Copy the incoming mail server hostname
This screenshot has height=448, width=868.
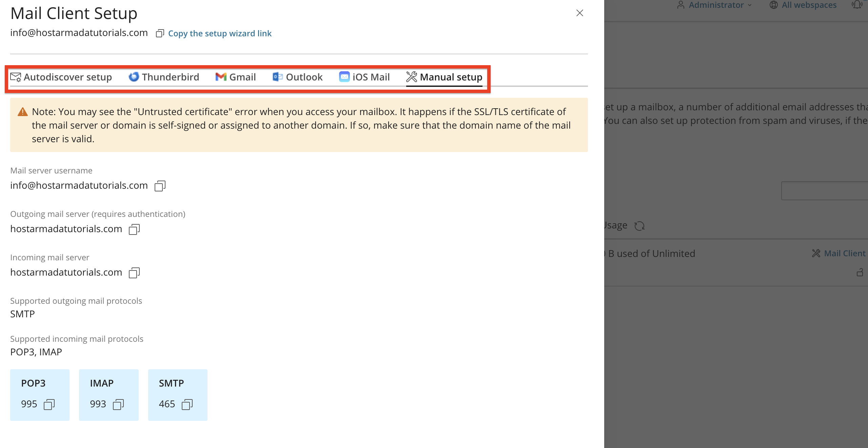134,273
